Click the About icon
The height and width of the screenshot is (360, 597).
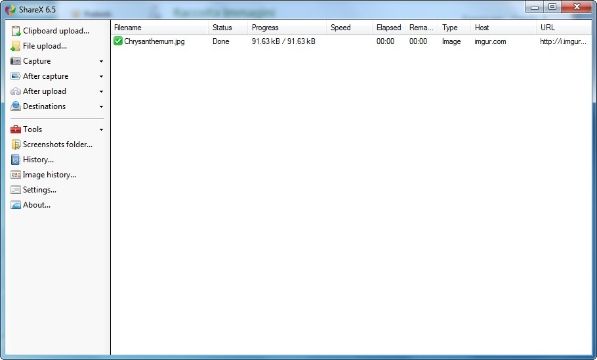tap(16, 205)
